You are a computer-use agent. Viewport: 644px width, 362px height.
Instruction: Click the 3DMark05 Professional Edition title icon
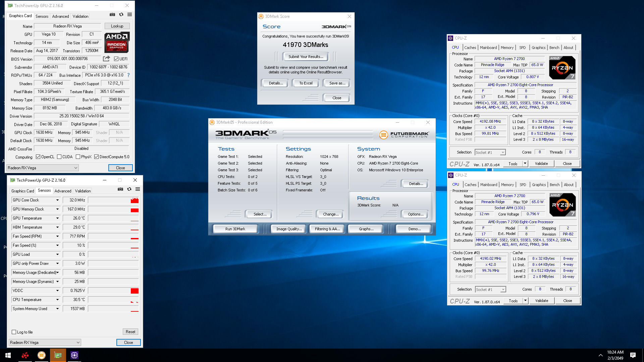[212, 122]
